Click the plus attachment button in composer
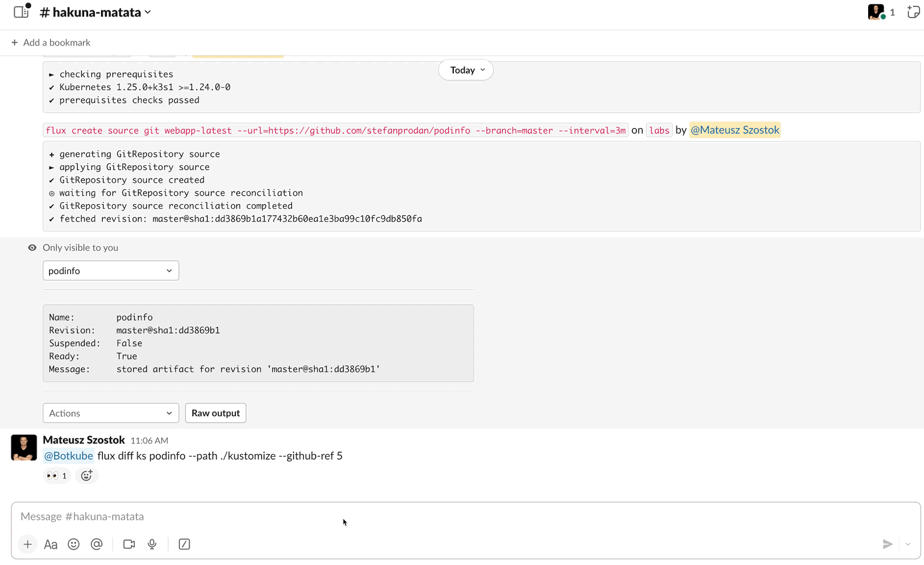 [27, 544]
